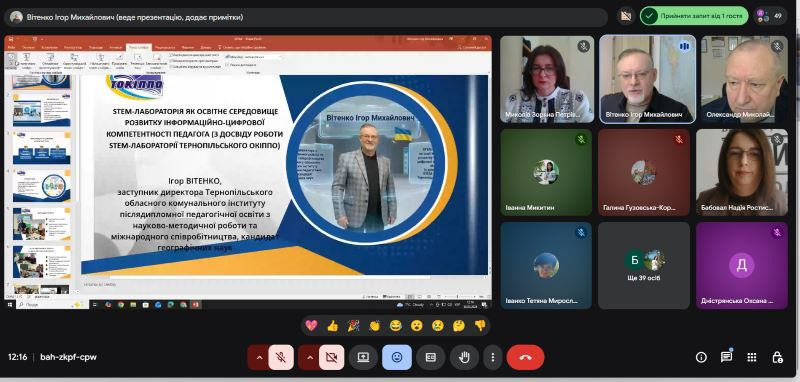Toggle closed captions
The width and height of the screenshot is (800, 382).
click(x=431, y=358)
